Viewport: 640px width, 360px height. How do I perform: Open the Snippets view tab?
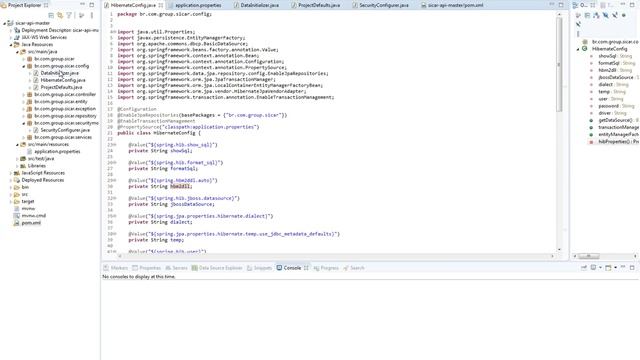coord(259,268)
